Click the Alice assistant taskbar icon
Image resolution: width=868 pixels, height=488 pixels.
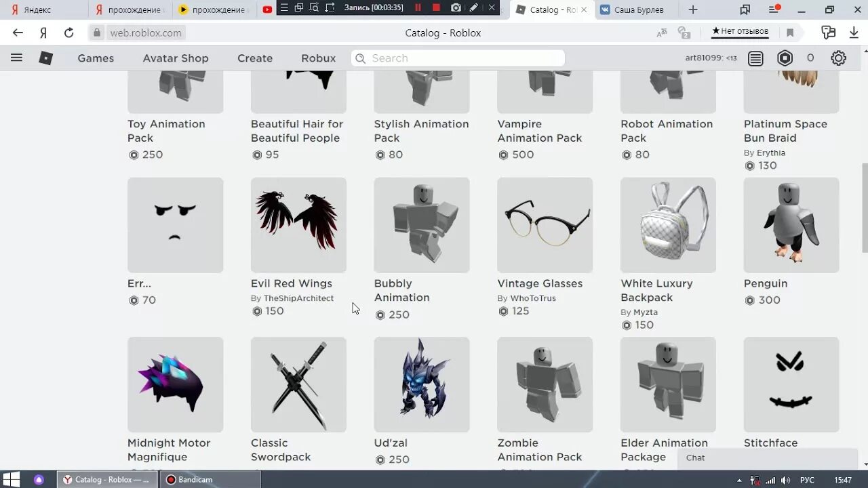[39, 479]
